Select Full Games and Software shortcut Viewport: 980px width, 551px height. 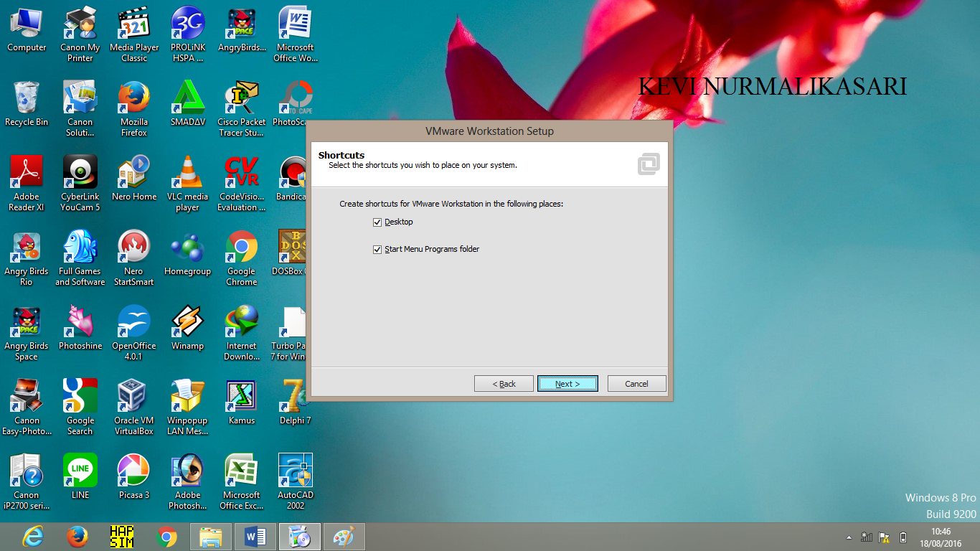tap(80, 258)
